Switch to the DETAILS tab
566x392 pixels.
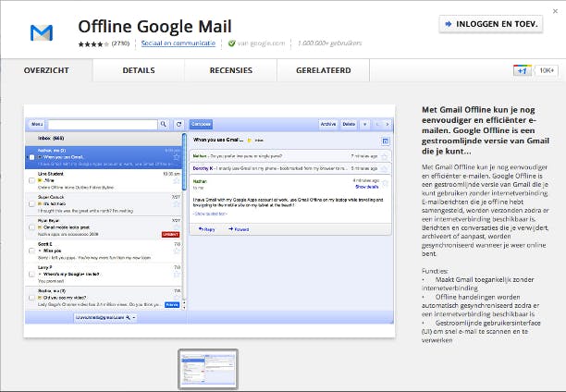139,70
